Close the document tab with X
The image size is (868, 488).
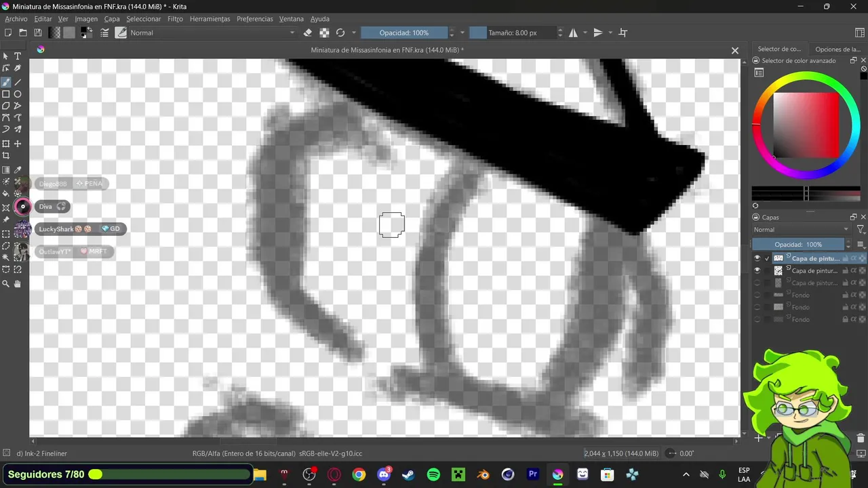pyautogui.click(x=734, y=50)
